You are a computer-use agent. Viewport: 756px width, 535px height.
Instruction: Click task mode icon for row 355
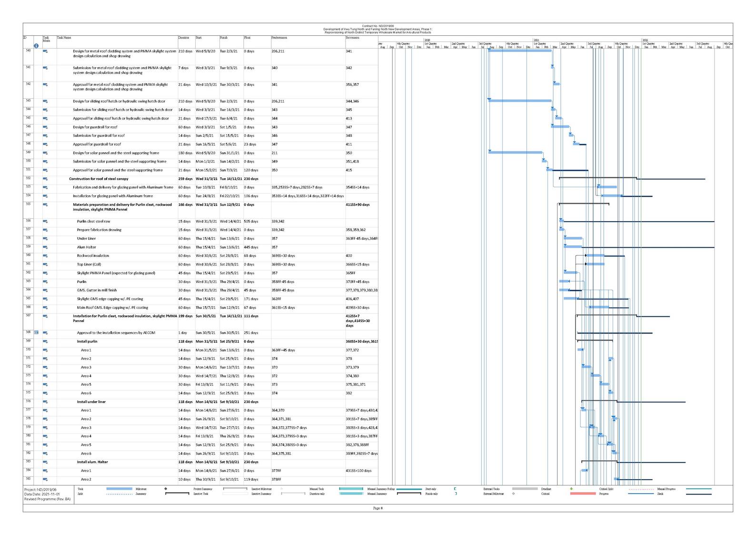(x=45, y=205)
